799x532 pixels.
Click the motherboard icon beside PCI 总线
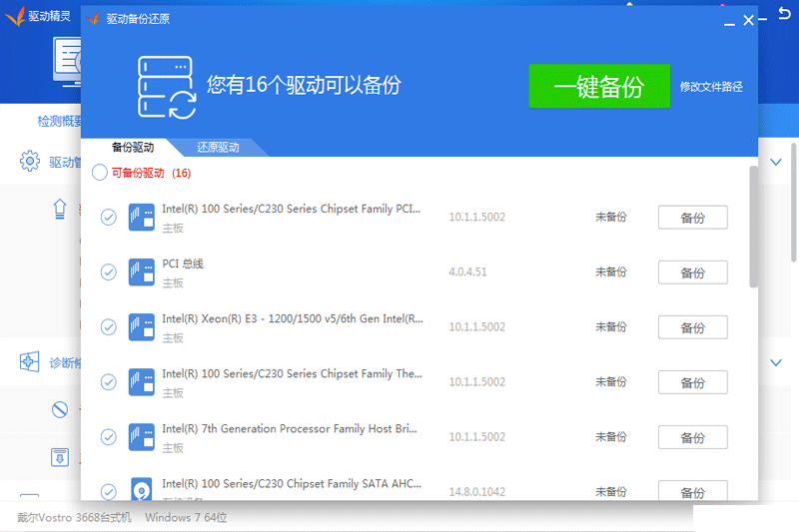point(141,271)
